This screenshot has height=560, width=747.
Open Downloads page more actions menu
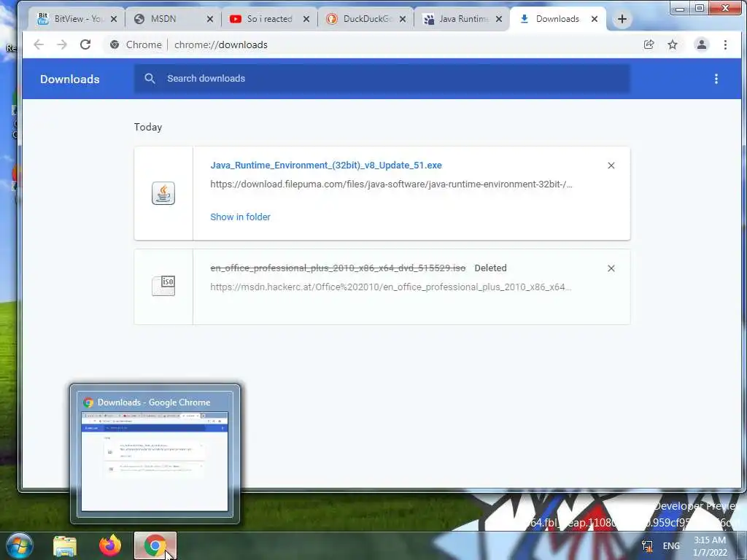point(716,79)
